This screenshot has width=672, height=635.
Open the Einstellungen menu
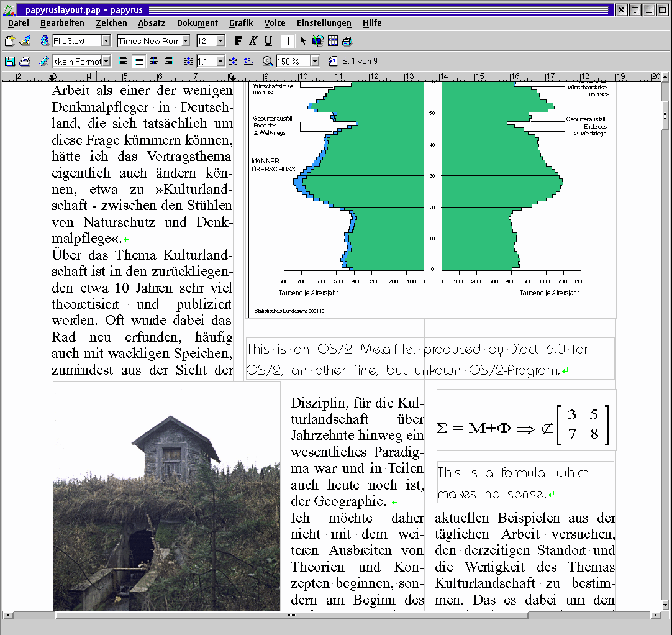(324, 23)
